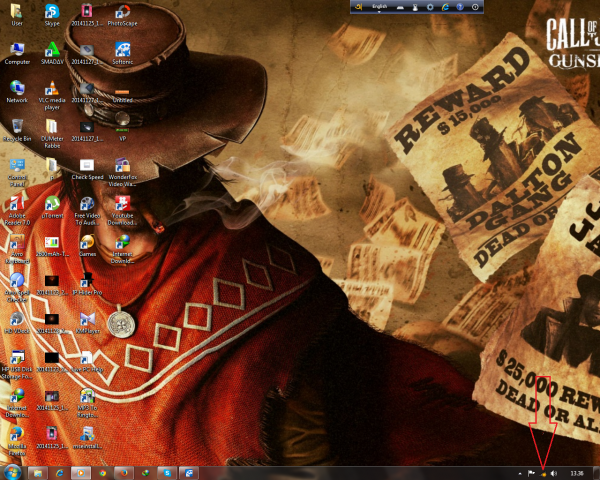This screenshot has height=480, width=600.
Task: Click the Avro exit power icon
Action: tap(475, 7)
